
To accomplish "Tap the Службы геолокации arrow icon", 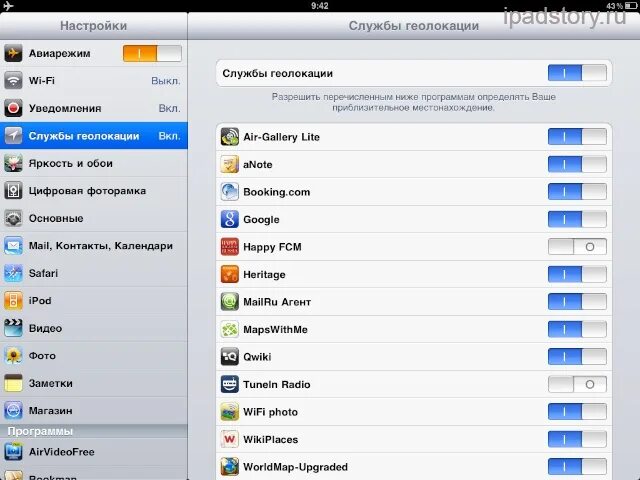I will click(x=13, y=136).
